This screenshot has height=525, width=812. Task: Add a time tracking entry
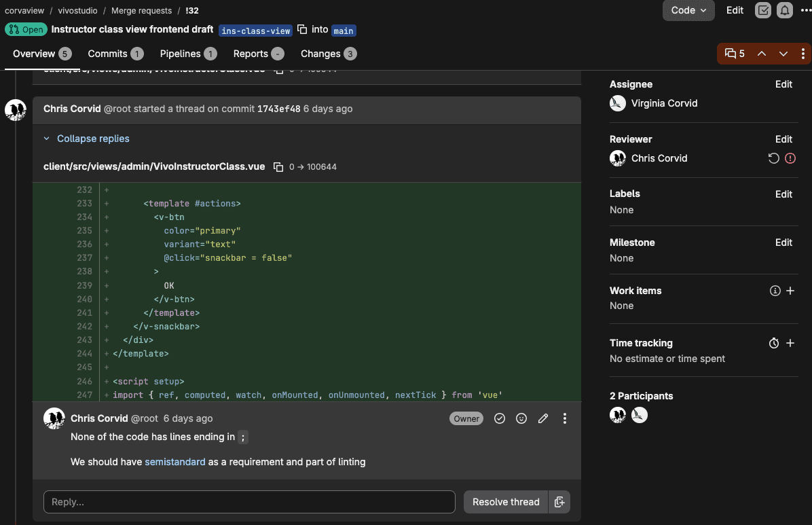point(790,343)
